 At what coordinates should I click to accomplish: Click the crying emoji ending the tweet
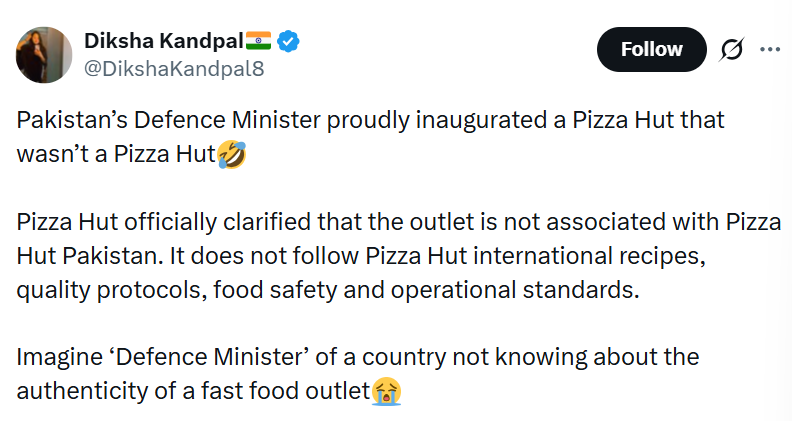[x=386, y=390]
